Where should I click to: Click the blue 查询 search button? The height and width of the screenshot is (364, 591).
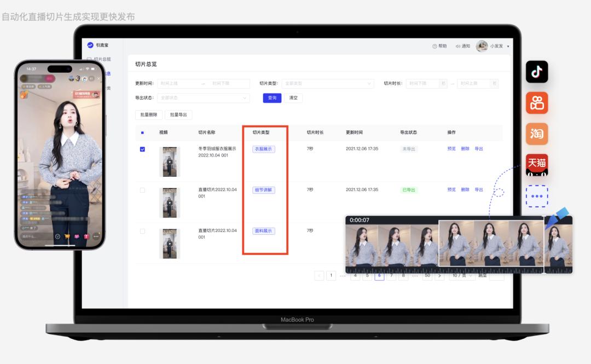[x=272, y=98]
